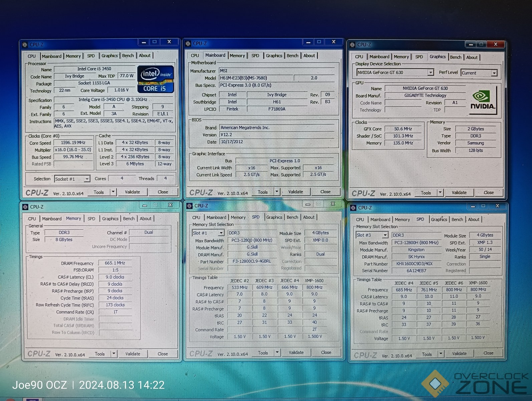Screen dimensions: 532x401
Task: Click Validate in the Slot #3 SPD window
Action: click(x=460, y=354)
